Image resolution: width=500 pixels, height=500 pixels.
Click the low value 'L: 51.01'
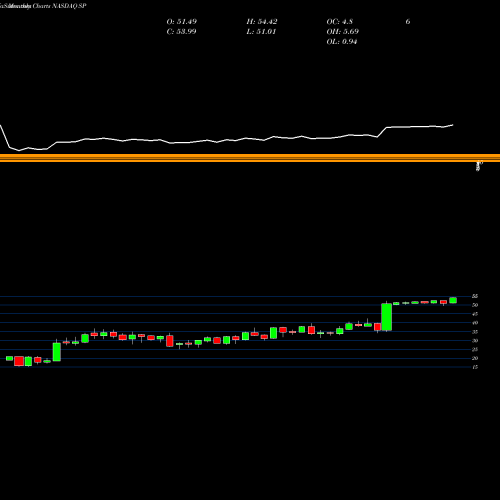pos(261,32)
